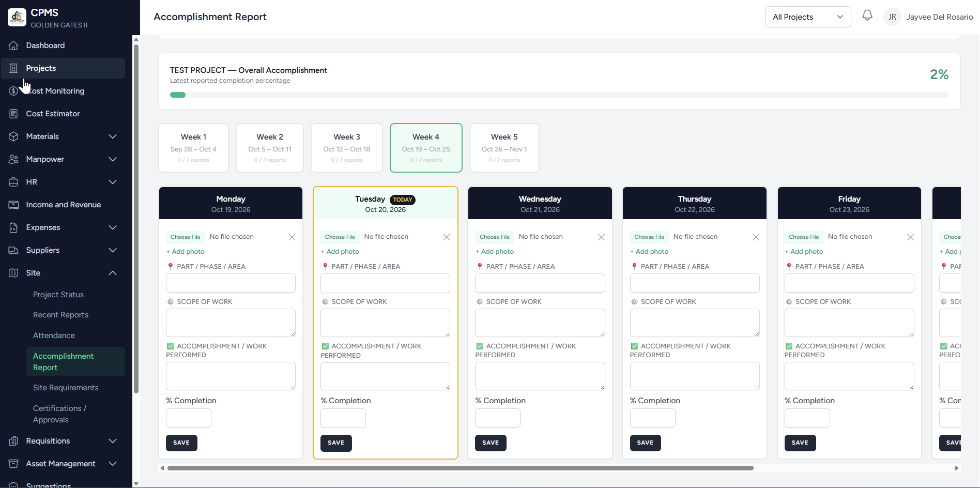Collapse the Site menu chevron
This screenshot has height=488, width=980.
[x=113, y=273]
